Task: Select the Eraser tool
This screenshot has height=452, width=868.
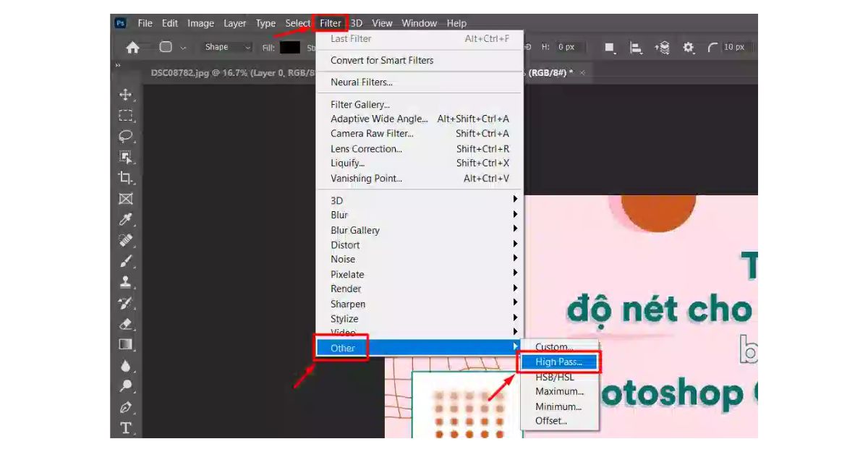Action: click(126, 324)
